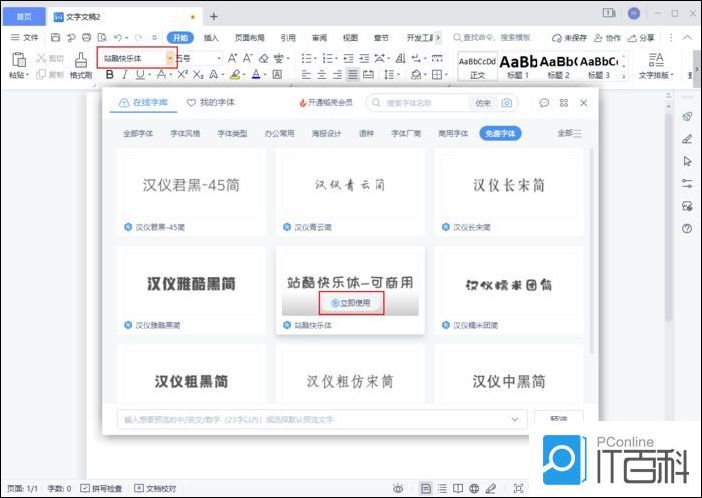Click the bulleted list icon
This screenshot has width=702, height=498.
(306, 58)
